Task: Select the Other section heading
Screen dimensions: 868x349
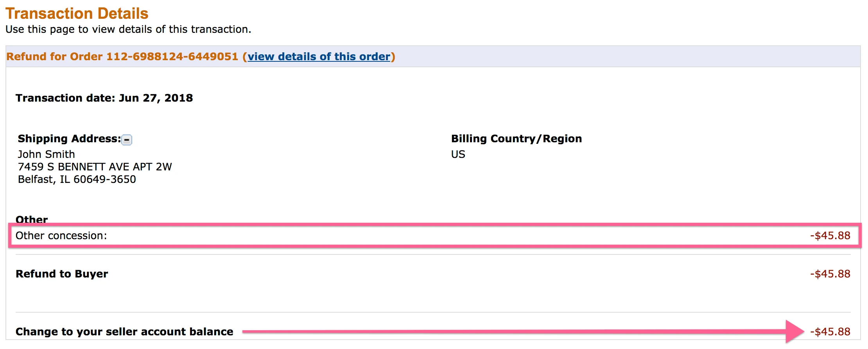Action: pyautogui.click(x=32, y=219)
